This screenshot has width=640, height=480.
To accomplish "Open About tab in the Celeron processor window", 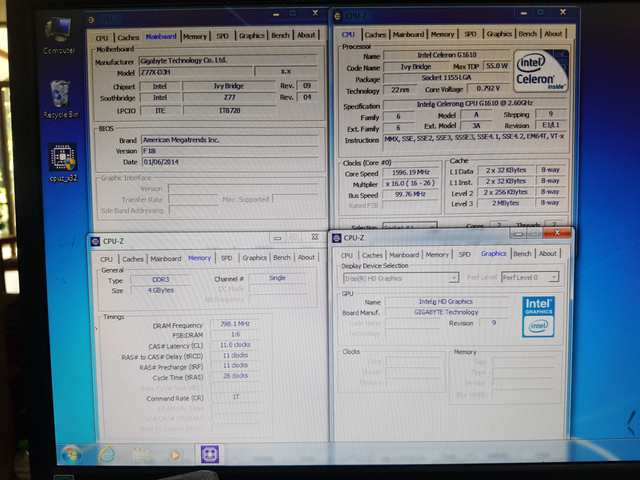I will (553, 33).
